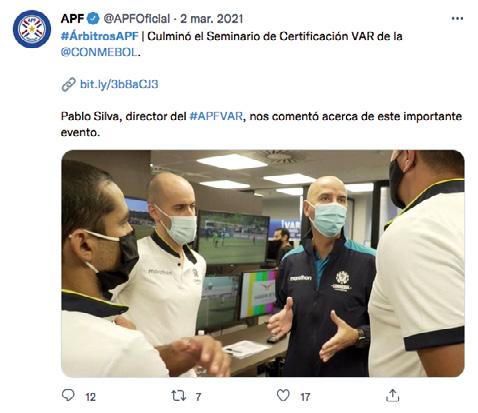
Task: Open the VAR seminar photo
Action: (x=263, y=264)
